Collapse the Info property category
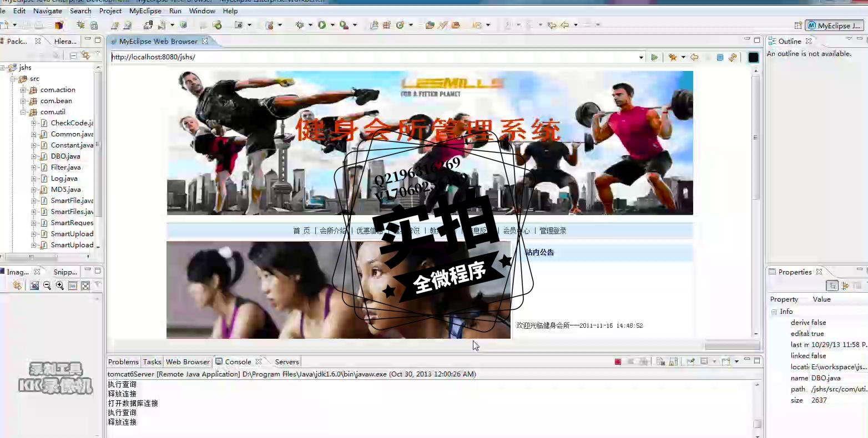The height and width of the screenshot is (438, 868). 774,312
